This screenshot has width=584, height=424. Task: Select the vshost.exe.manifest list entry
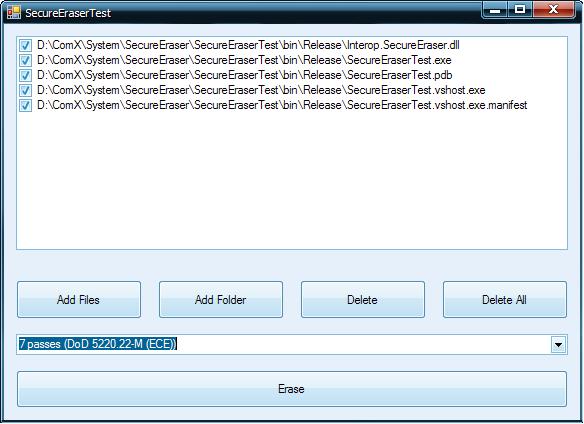pos(282,105)
